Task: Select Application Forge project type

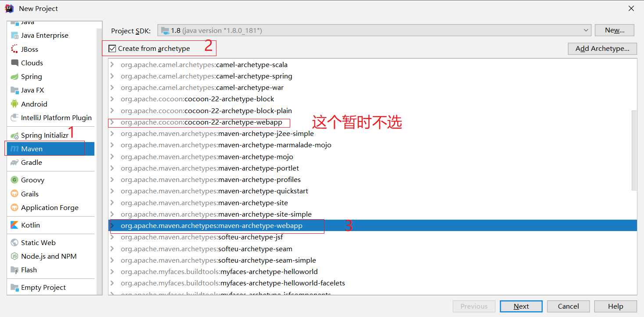Action: pos(50,207)
